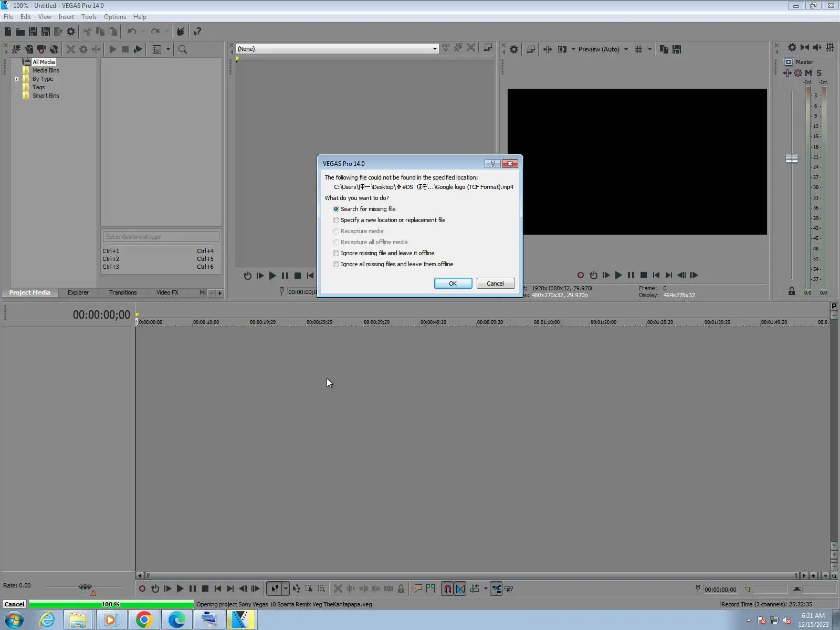Open the edit tool selector dropdown arrow
This screenshot has height=630, width=840.
click(286, 589)
